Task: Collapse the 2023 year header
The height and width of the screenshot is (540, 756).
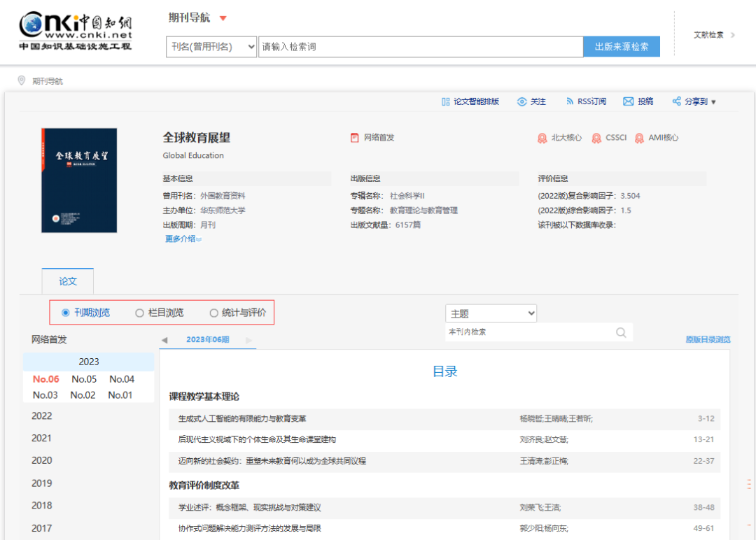Action: [89, 362]
